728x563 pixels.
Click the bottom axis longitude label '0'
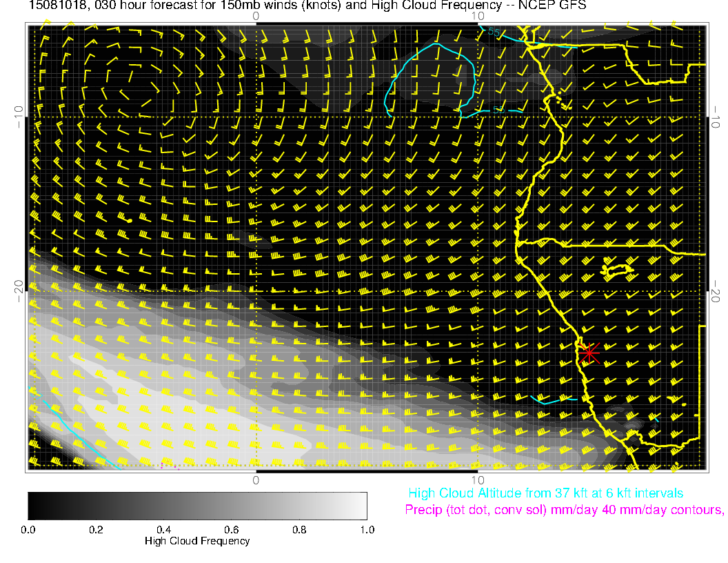tap(256, 480)
